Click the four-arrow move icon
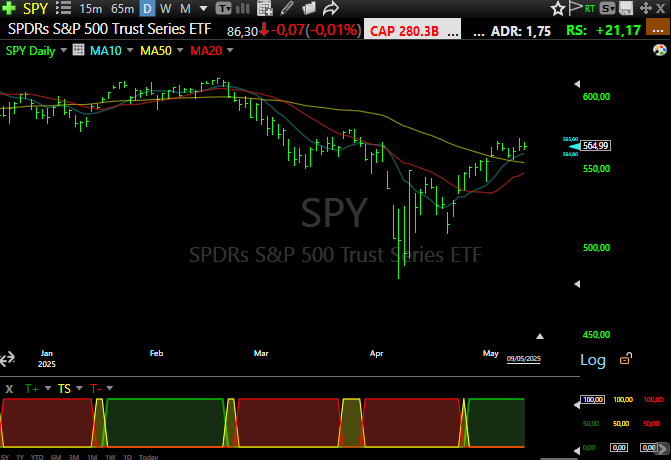Screen dimensions: 671x460 (x=646, y=8)
